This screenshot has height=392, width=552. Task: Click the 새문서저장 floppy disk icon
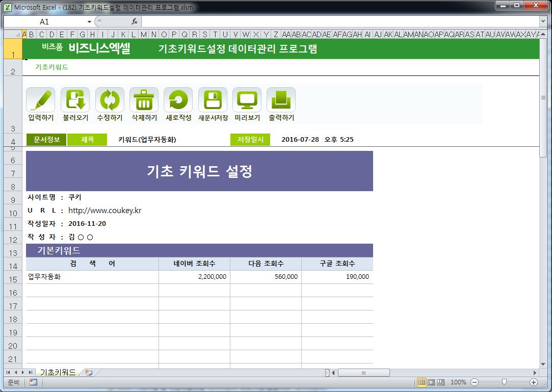coord(212,100)
